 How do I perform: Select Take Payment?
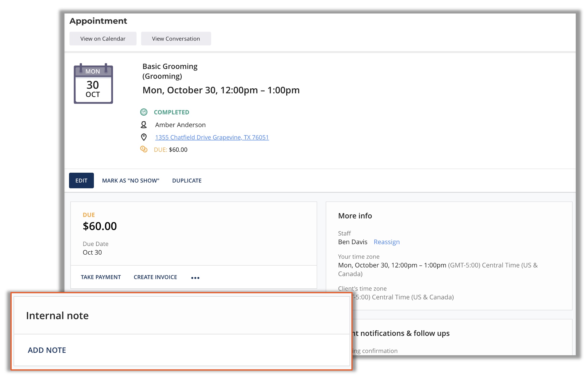pos(101,277)
